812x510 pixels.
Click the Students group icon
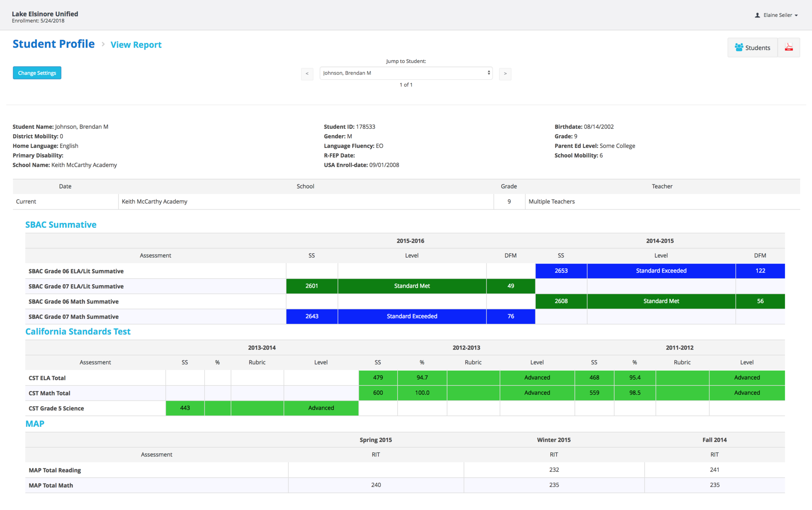click(739, 48)
